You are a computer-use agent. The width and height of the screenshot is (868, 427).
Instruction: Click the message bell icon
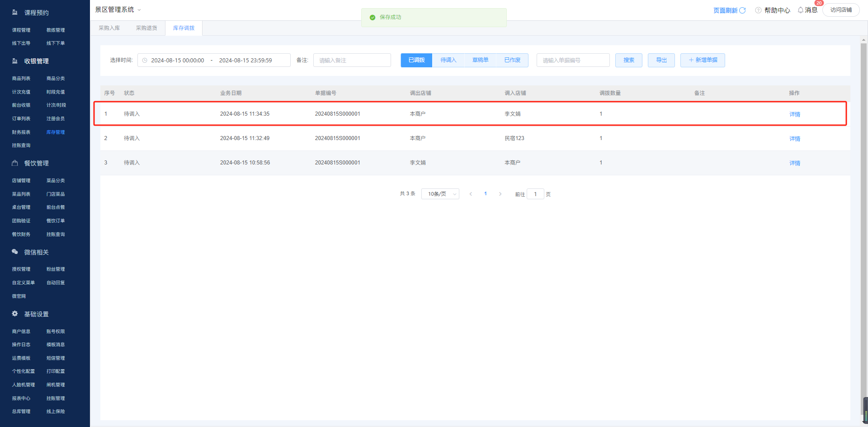pos(801,10)
